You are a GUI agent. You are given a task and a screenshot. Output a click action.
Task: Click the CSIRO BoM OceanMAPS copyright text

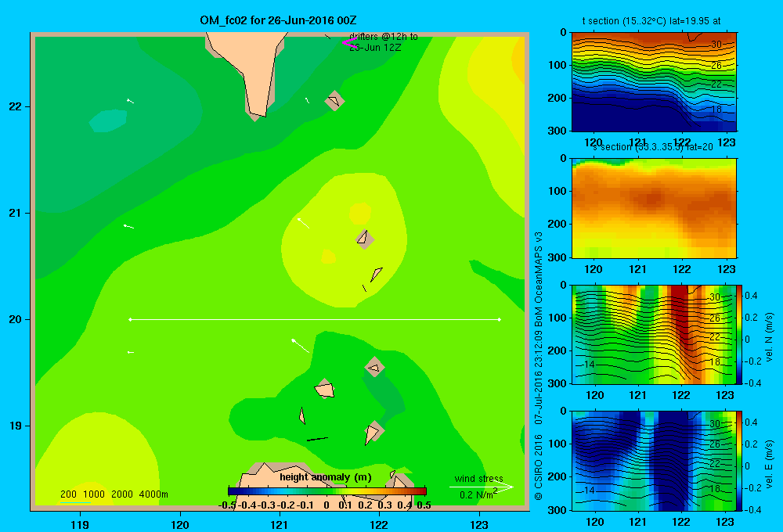pos(539,366)
